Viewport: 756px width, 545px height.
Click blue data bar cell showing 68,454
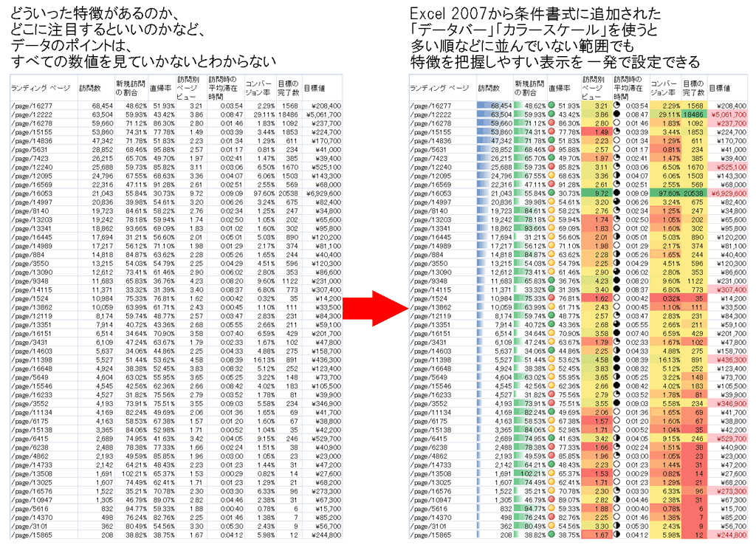(495, 106)
